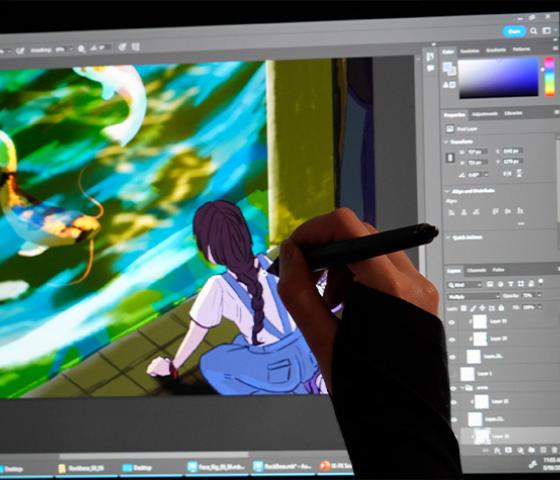The width and height of the screenshot is (560, 480).
Task: Click the rainbow hue slider
Action: tap(549, 77)
